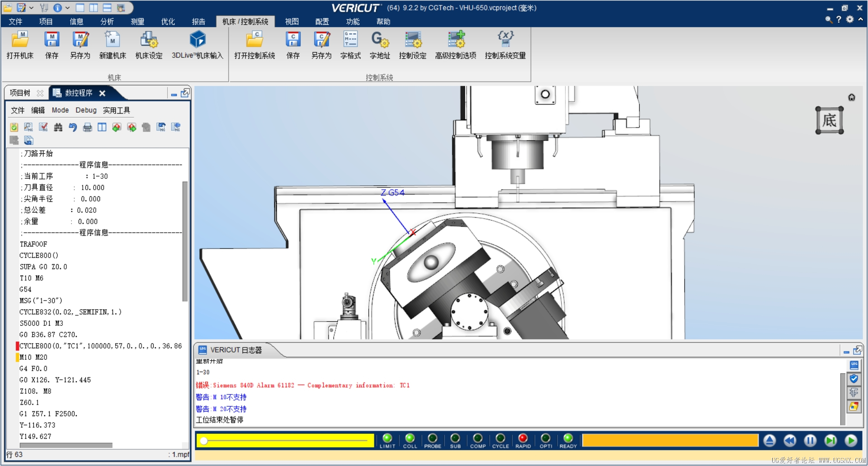Pause the simulation
The height and width of the screenshot is (466, 868).
810,440
